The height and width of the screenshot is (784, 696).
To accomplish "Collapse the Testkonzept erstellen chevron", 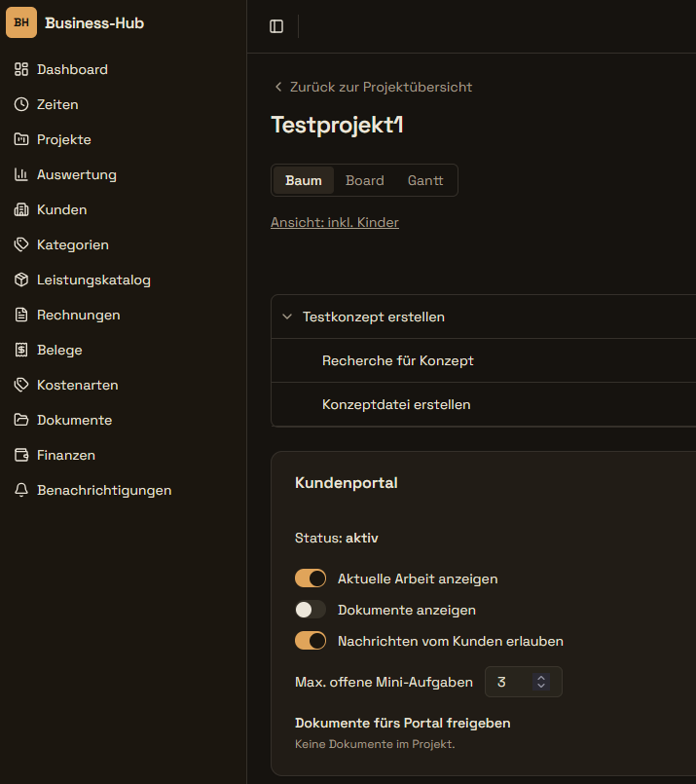I will [287, 317].
